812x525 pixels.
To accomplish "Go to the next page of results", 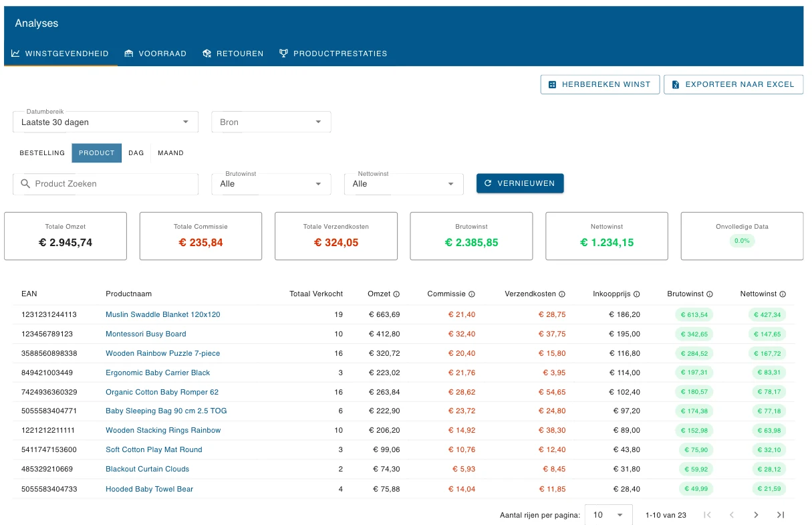I will tap(756, 515).
